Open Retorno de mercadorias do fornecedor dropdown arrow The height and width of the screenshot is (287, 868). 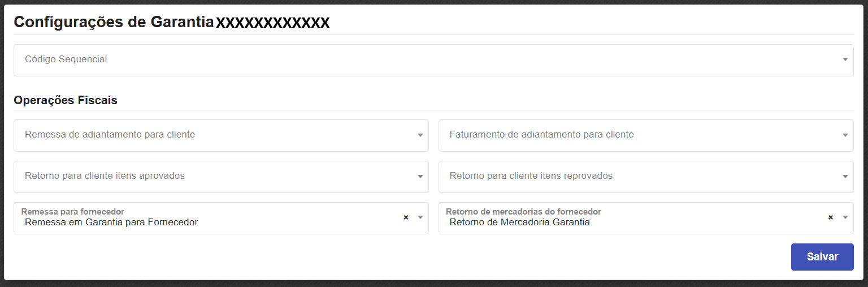(845, 217)
